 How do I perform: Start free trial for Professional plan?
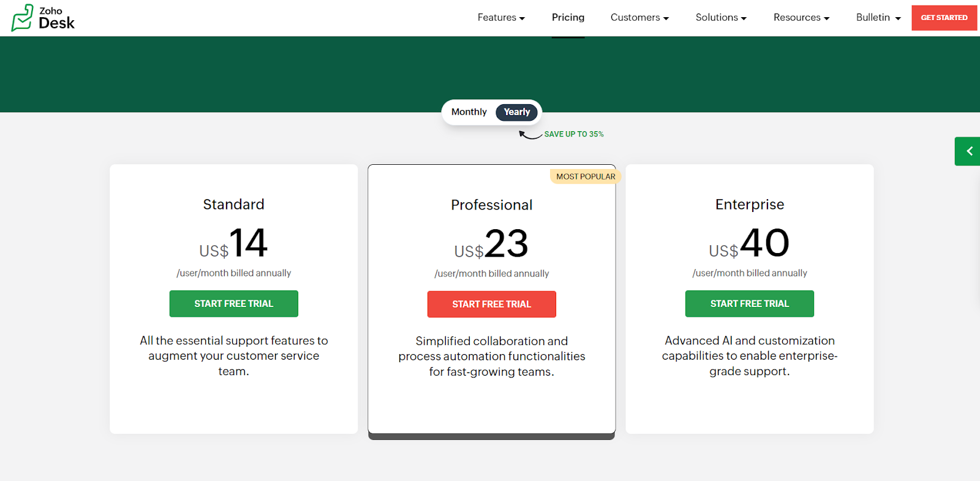click(491, 305)
